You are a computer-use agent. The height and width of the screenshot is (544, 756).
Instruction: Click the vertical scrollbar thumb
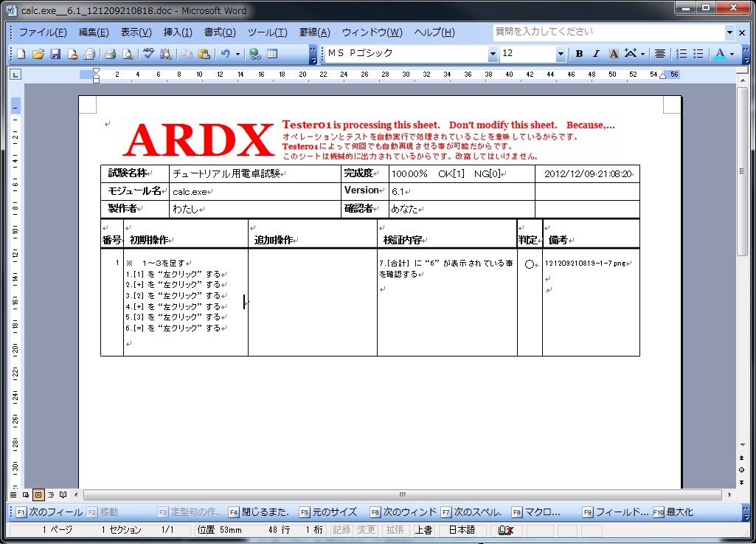click(742, 171)
